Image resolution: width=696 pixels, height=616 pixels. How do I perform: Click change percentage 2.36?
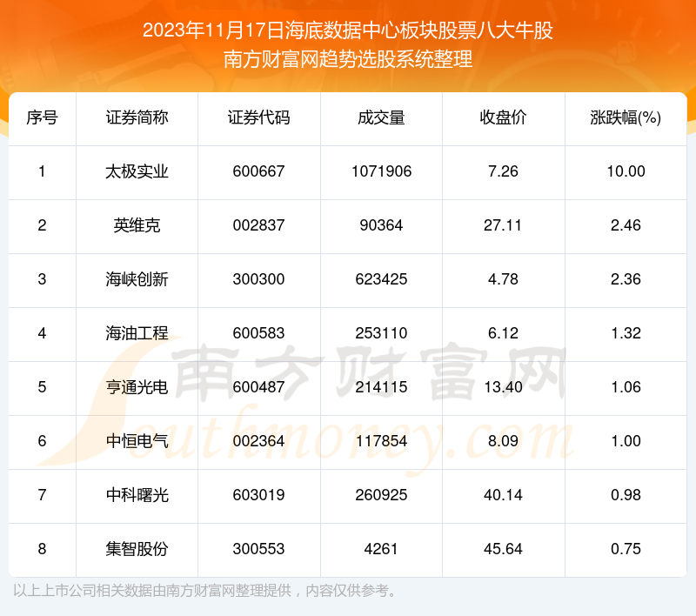pos(626,279)
